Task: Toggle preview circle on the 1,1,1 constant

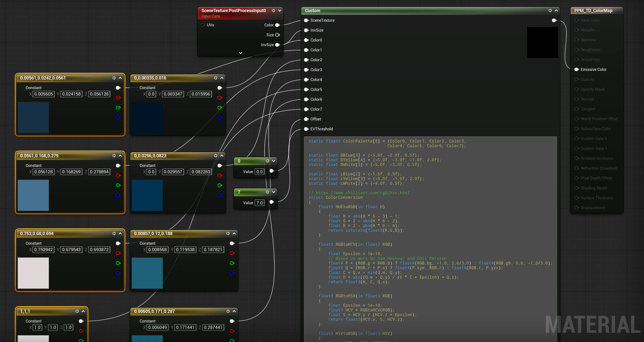Action: (x=77, y=311)
